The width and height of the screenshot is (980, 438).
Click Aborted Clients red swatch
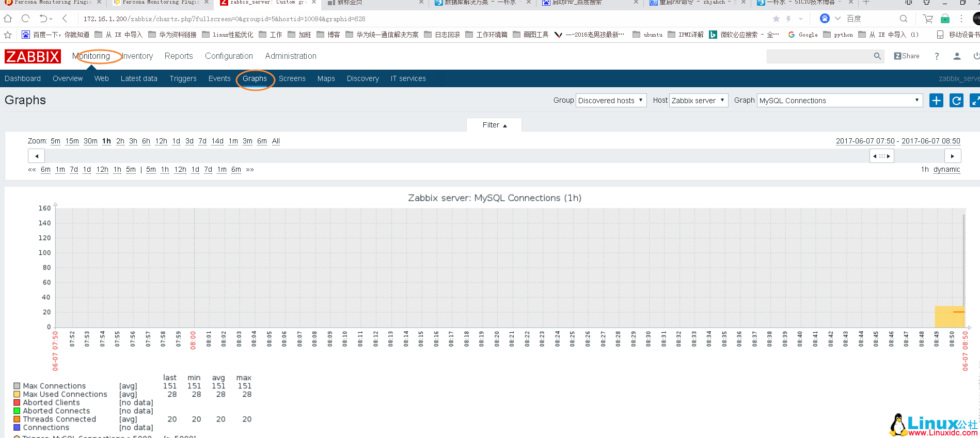[17, 402]
